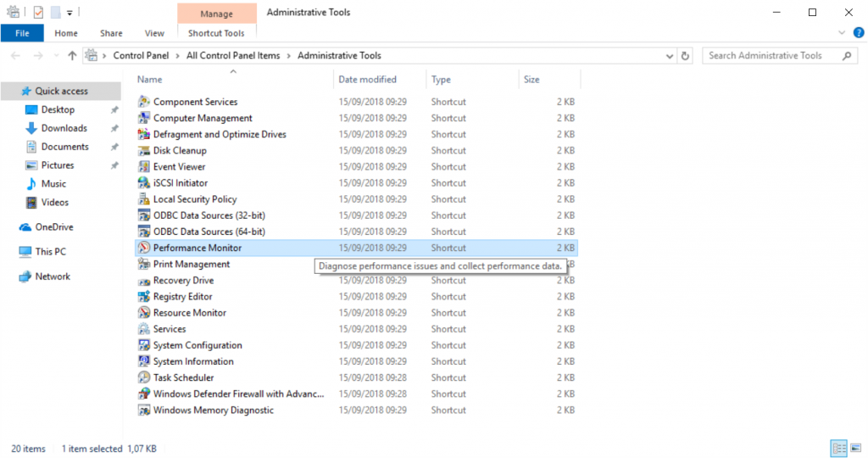The image size is (868, 458).
Task: Select Quick access in navigation pane
Action: (61, 91)
